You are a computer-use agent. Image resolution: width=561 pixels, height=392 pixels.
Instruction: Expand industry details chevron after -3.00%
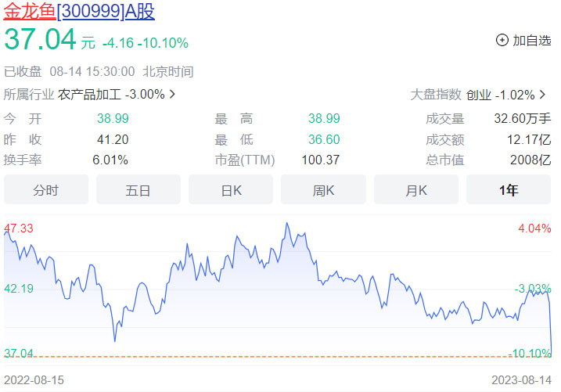point(172,95)
